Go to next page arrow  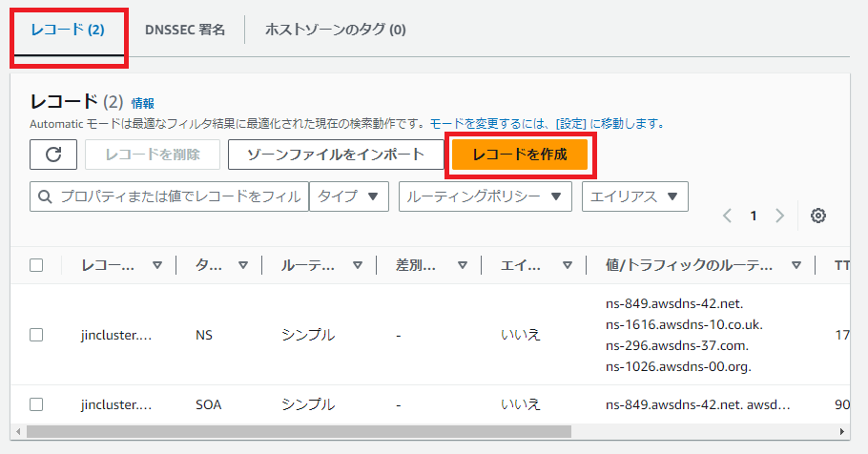[x=779, y=216]
